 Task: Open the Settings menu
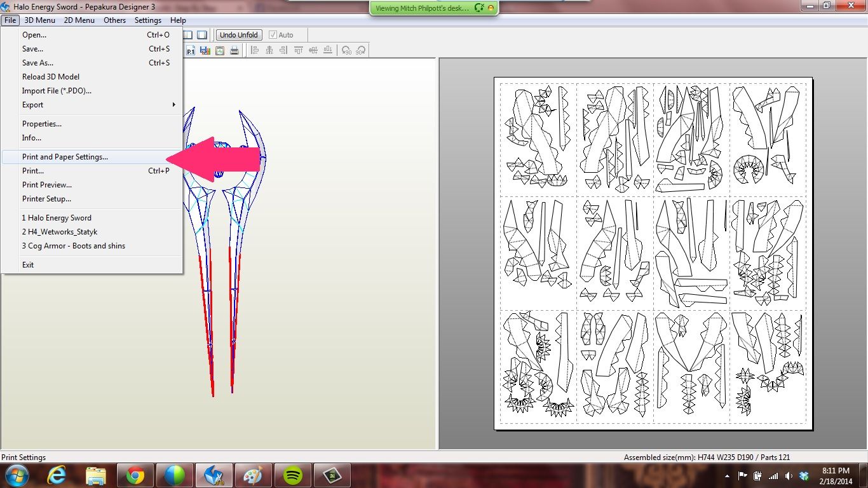(x=148, y=20)
